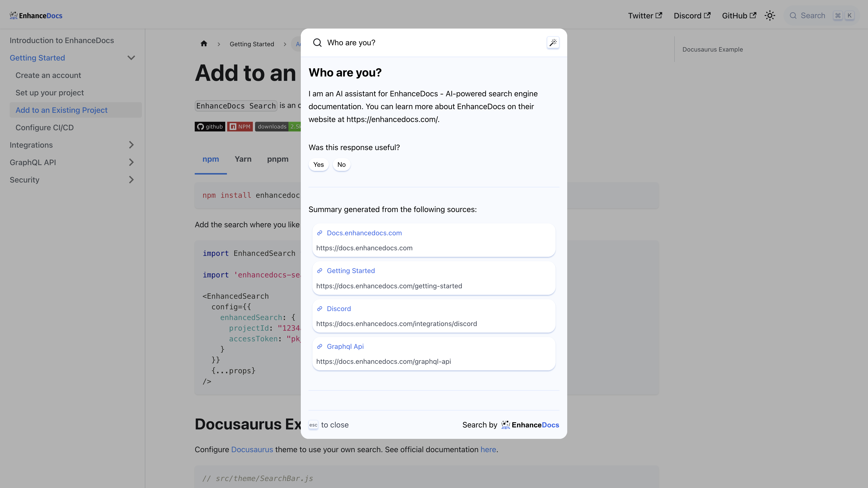The image size is (868, 488).
Task: Expand the Security sidebar chevron
Action: pos(131,180)
